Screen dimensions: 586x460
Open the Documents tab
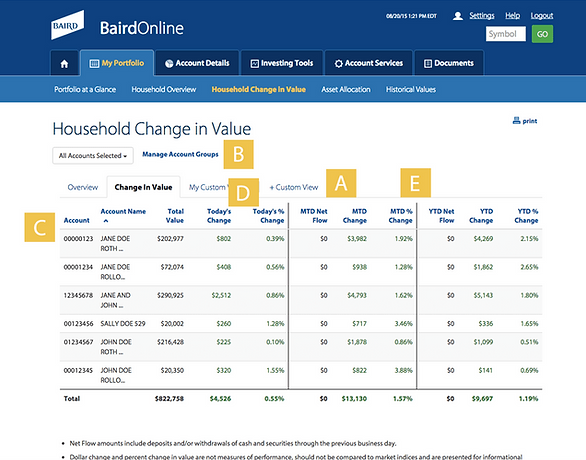(x=448, y=63)
